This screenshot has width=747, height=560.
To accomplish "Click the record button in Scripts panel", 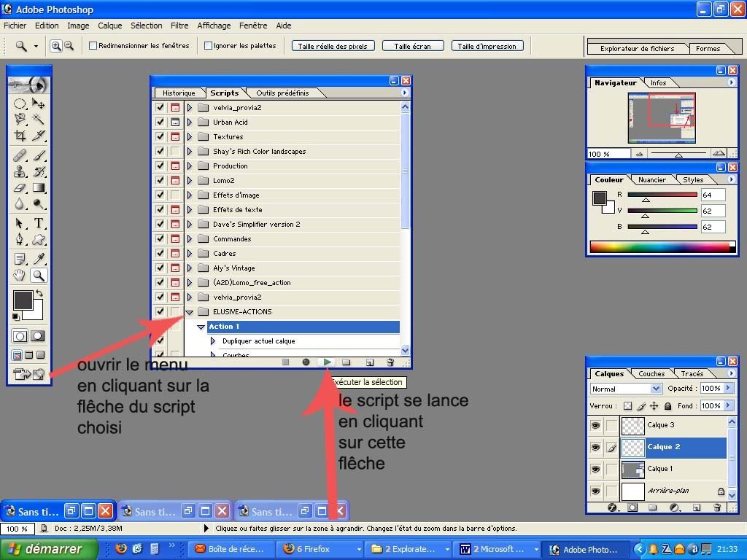I will point(306,362).
